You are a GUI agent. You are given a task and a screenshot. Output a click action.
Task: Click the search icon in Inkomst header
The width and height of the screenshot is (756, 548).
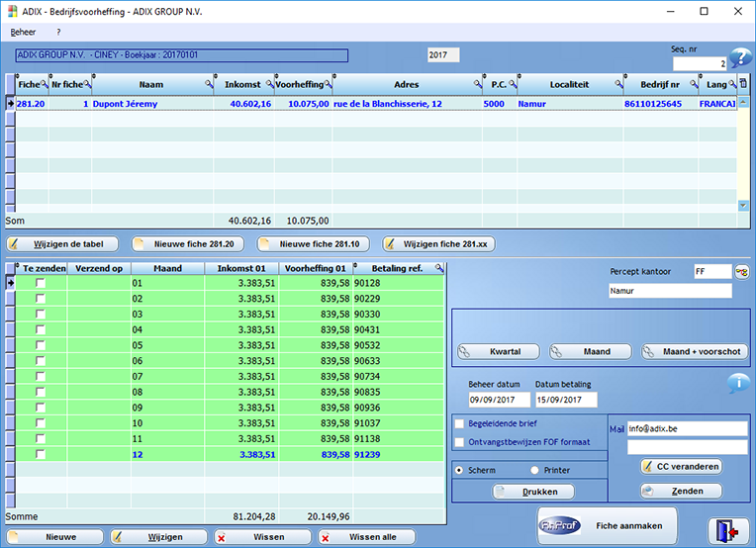(x=269, y=84)
